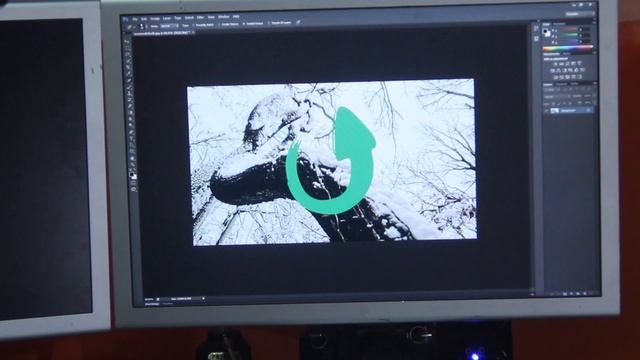
Task: Click the tablet pressure icon in options bar
Action: coord(298,22)
